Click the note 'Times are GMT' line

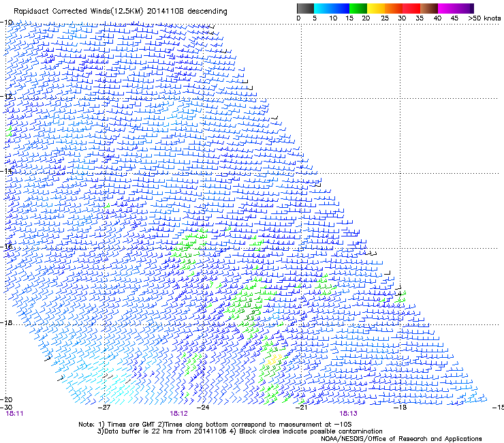[215, 425]
